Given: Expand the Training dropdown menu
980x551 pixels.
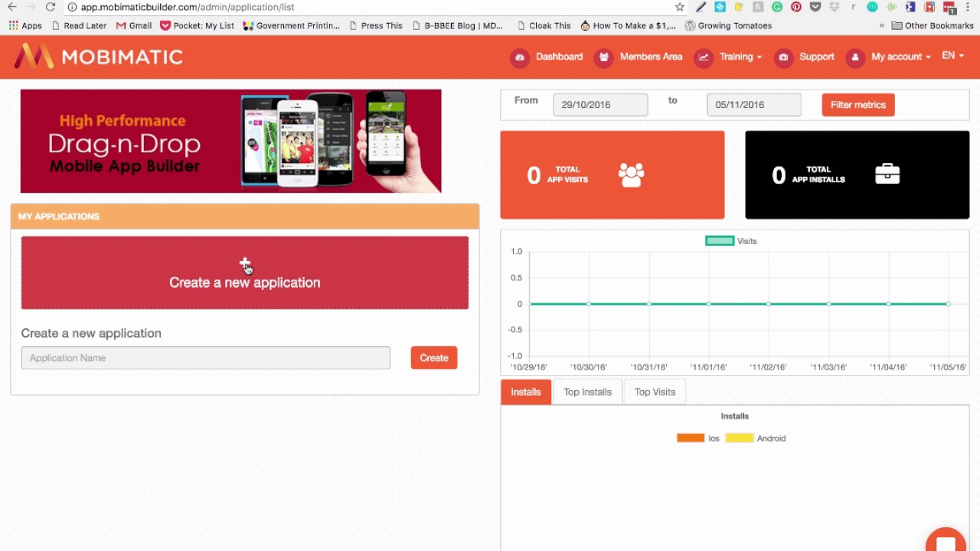Looking at the screenshot, I should 740,57.
